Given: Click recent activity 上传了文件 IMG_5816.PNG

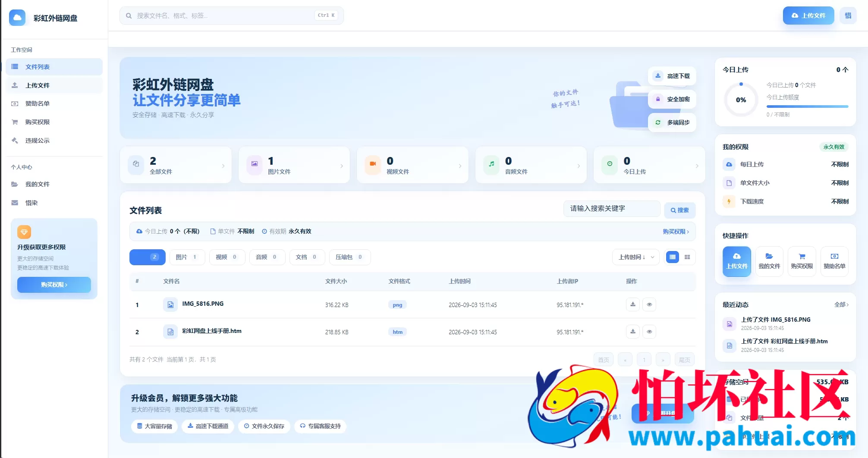Looking at the screenshot, I should point(776,320).
